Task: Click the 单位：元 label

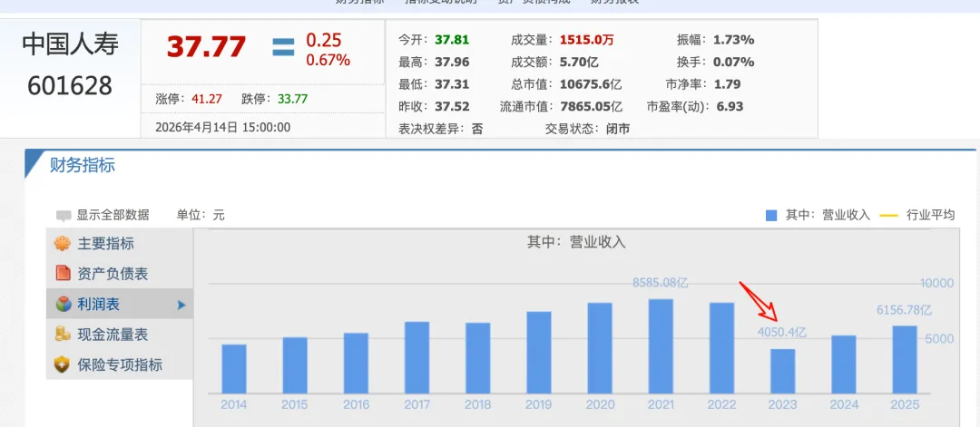Action: (200, 216)
